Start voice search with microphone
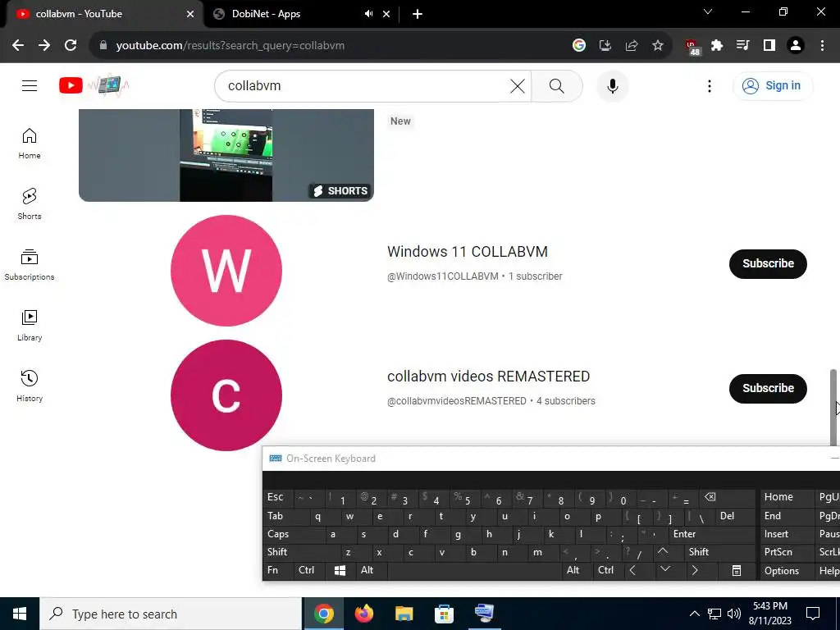The image size is (840, 630). (612, 85)
